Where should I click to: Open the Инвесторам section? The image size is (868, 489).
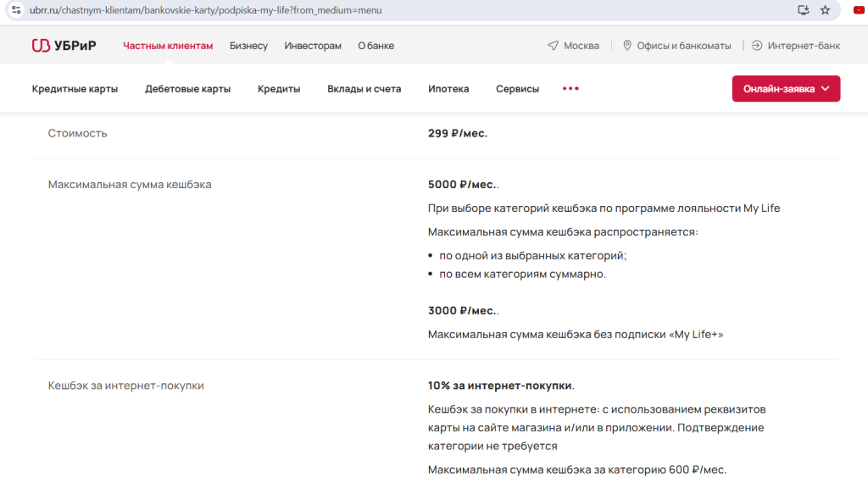coord(313,46)
